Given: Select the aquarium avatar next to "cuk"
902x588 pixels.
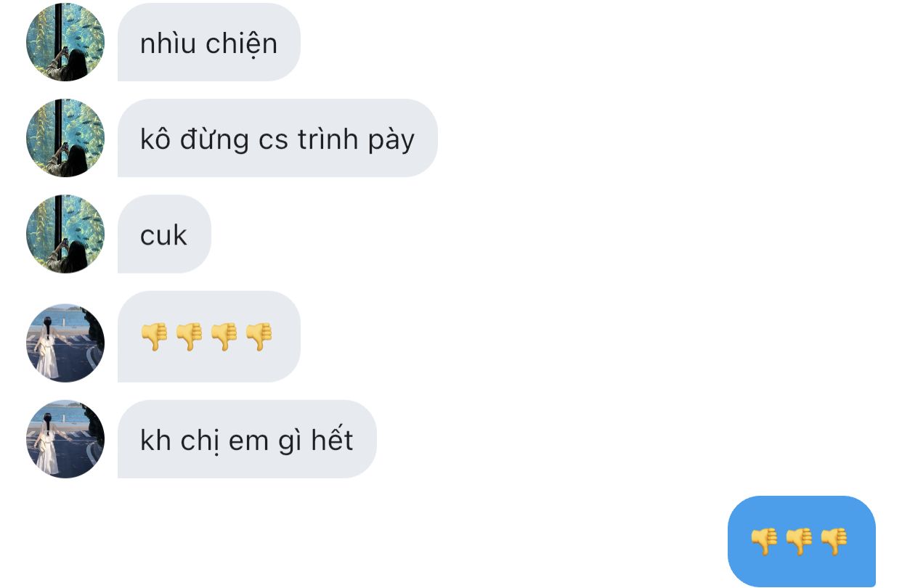Looking at the screenshot, I should 65,234.
